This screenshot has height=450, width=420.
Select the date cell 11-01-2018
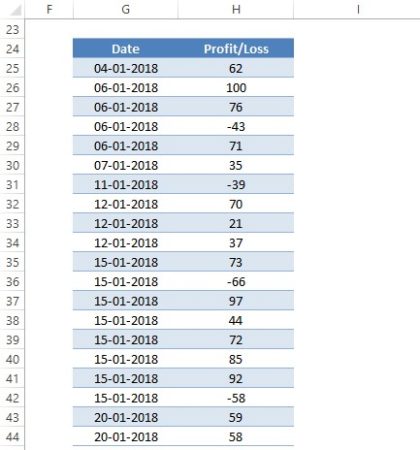click(126, 184)
